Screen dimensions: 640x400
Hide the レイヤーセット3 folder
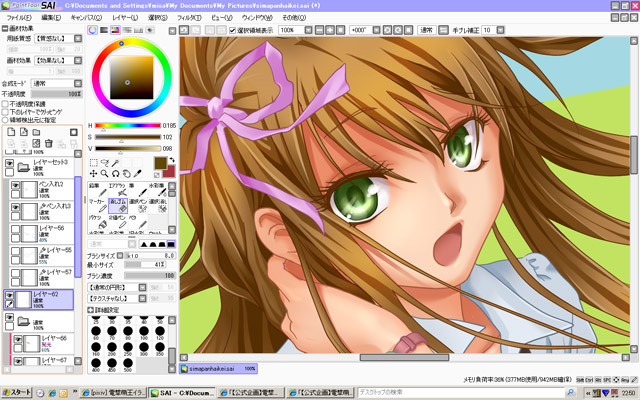9,163
